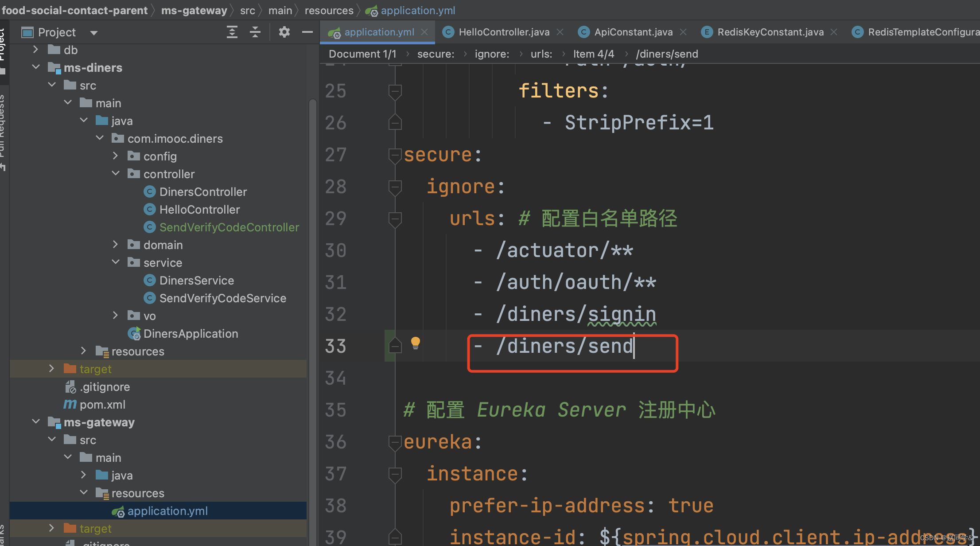980x546 pixels.
Task: Close the application.yml editor tab
Action: click(424, 32)
